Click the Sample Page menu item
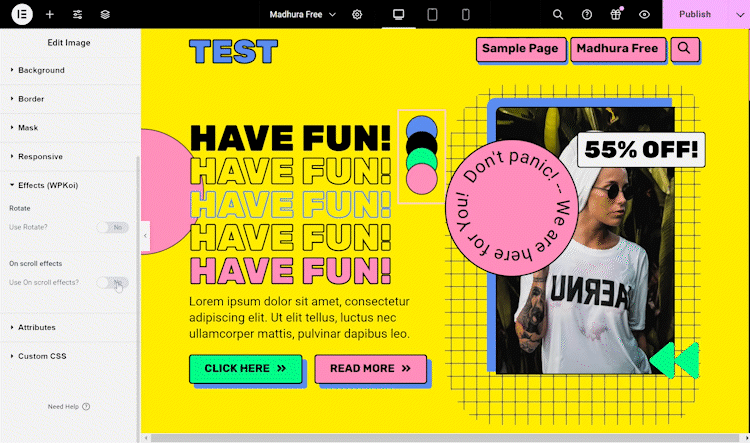750x443 pixels. click(520, 49)
